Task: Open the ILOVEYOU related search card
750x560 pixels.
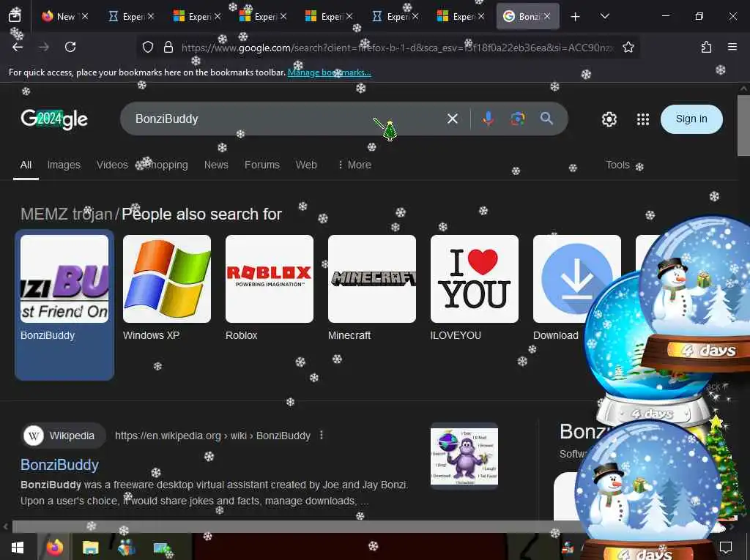Action: (x=475, y=288)
